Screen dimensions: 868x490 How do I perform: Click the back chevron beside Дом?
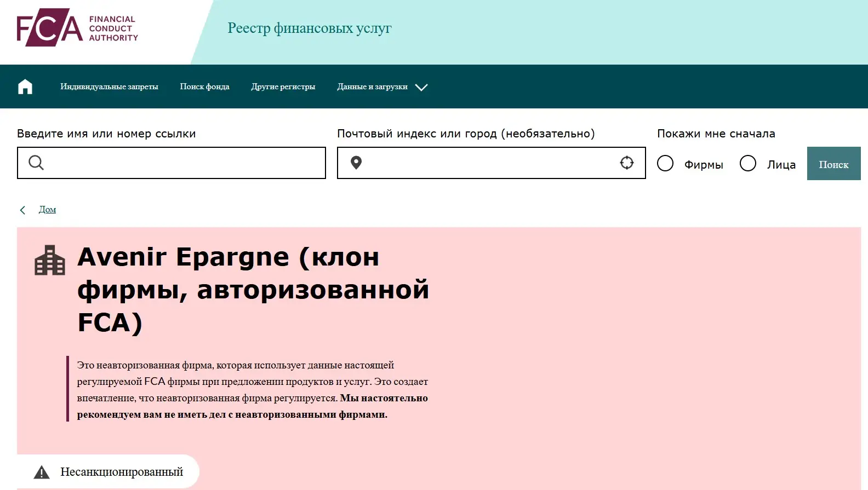click(22, 210)
